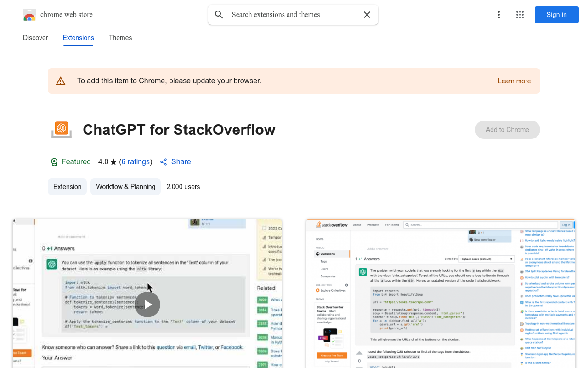588x368 pixels.
Task: Click the Featured badge icon
Action: coord(54,162)
